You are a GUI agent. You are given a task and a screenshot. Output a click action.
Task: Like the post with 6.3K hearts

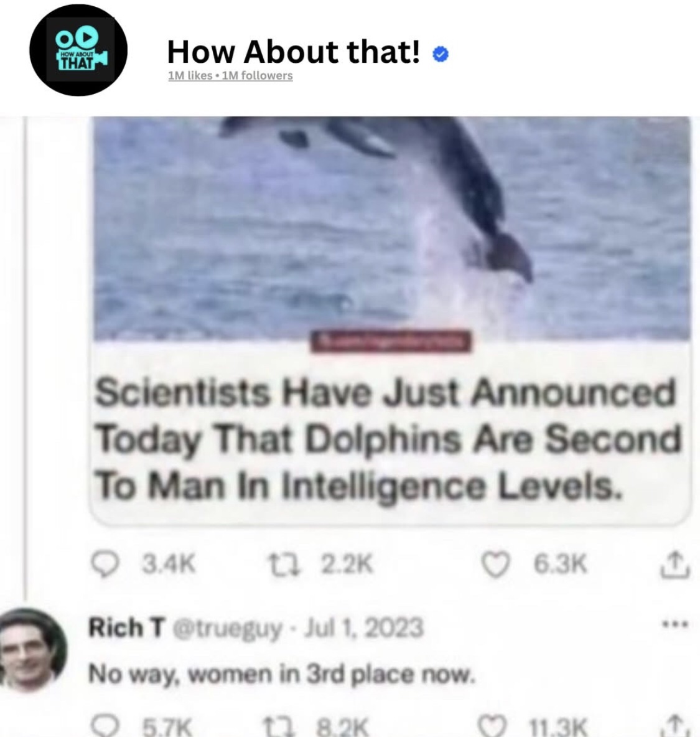pos(496,565)
